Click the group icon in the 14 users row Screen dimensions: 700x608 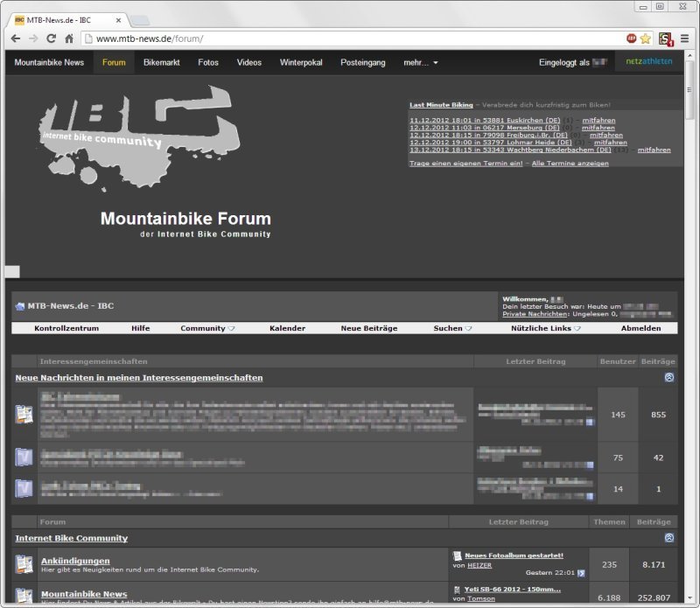(x=24, y=488)
